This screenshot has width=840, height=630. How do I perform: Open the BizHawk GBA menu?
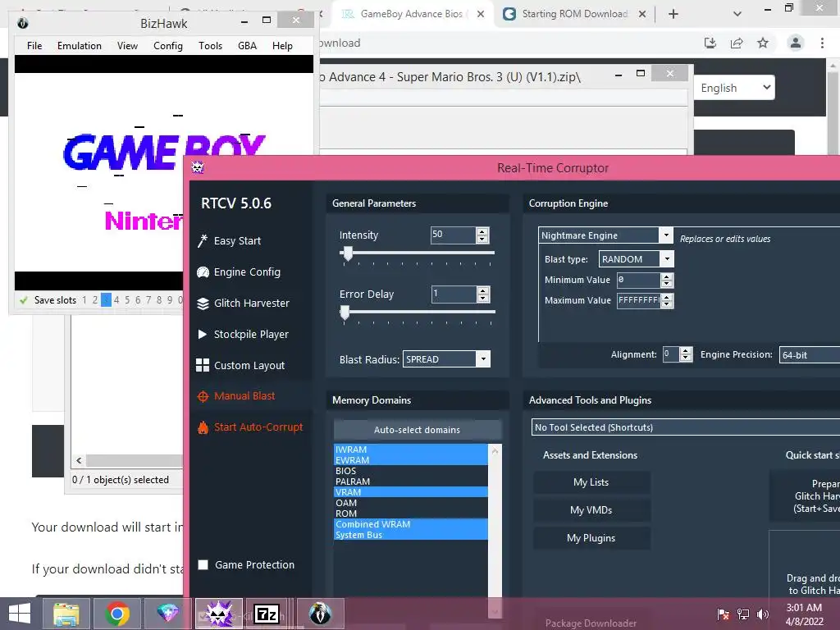(247, 46)
